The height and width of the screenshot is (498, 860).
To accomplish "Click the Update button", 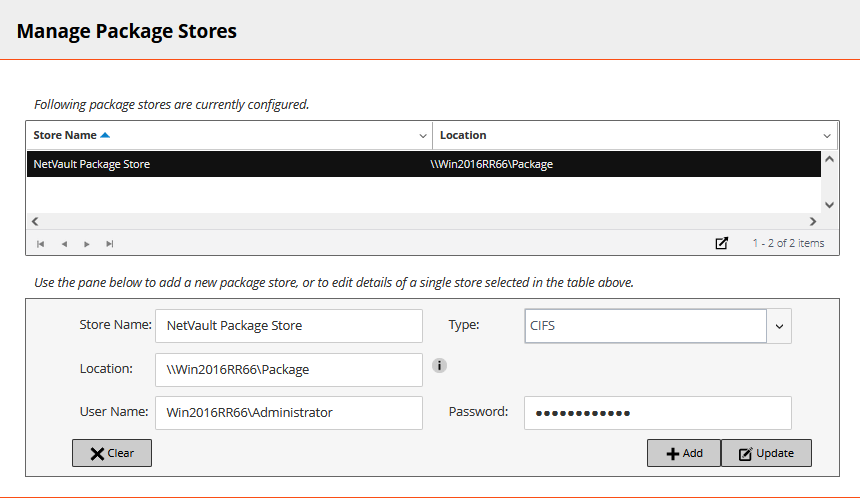I will (766, 453).
